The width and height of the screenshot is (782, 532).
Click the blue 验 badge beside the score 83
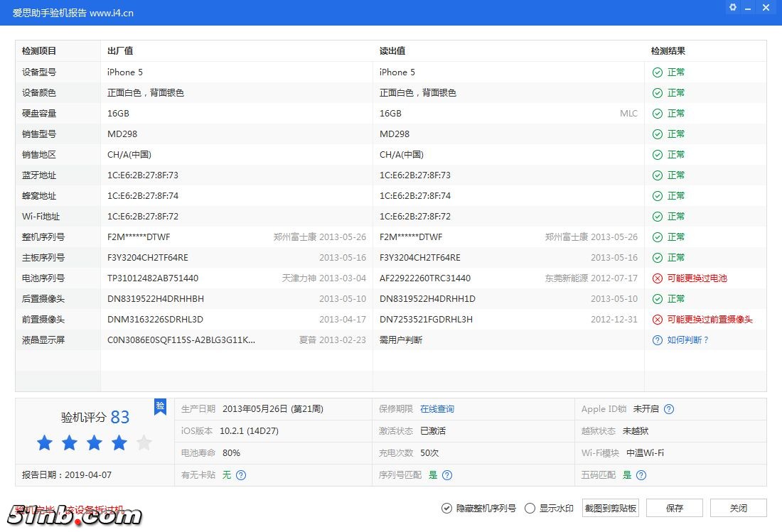(x=160, y=407)
